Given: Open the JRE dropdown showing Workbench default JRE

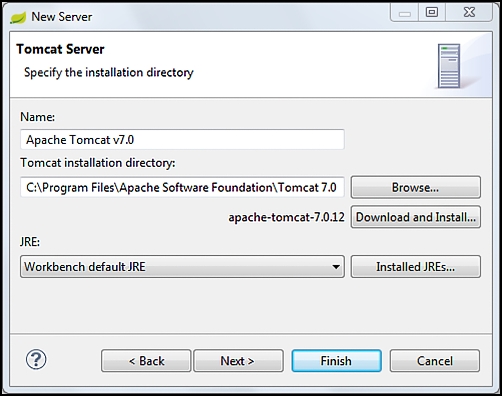Looking at the screenshot, I should 182,267.
